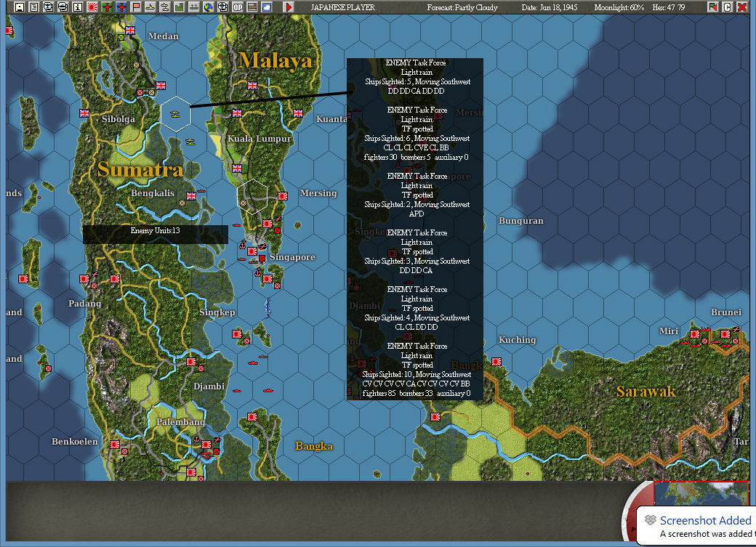
Task: Select the enemy task force in highlighted hex
Action: point(175,114)
